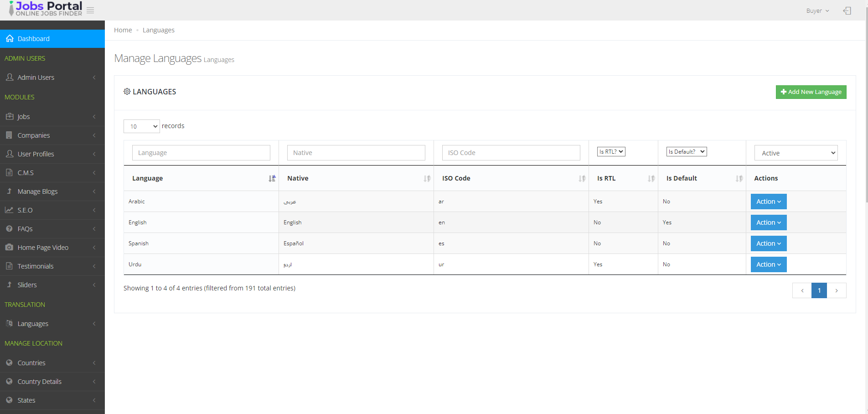Click the hamburger menu toggle icon
Screen dimensions: 868x414
90,10
